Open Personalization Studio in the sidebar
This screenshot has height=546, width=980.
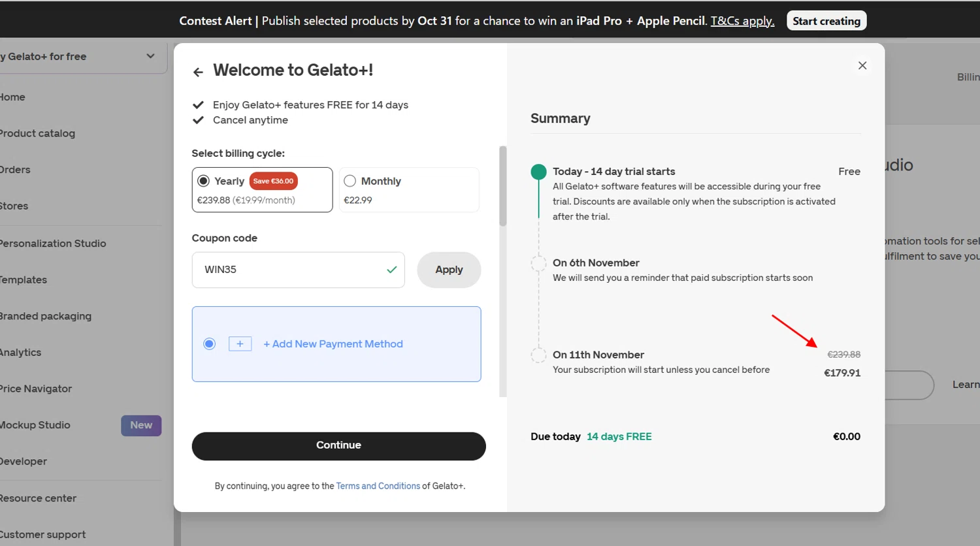click(x=53, y=243)
